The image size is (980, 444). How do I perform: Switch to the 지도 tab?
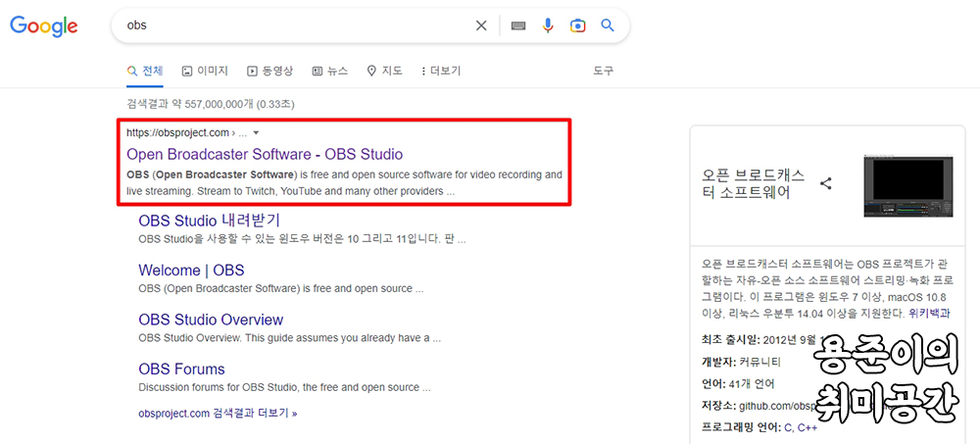point(385,71)
